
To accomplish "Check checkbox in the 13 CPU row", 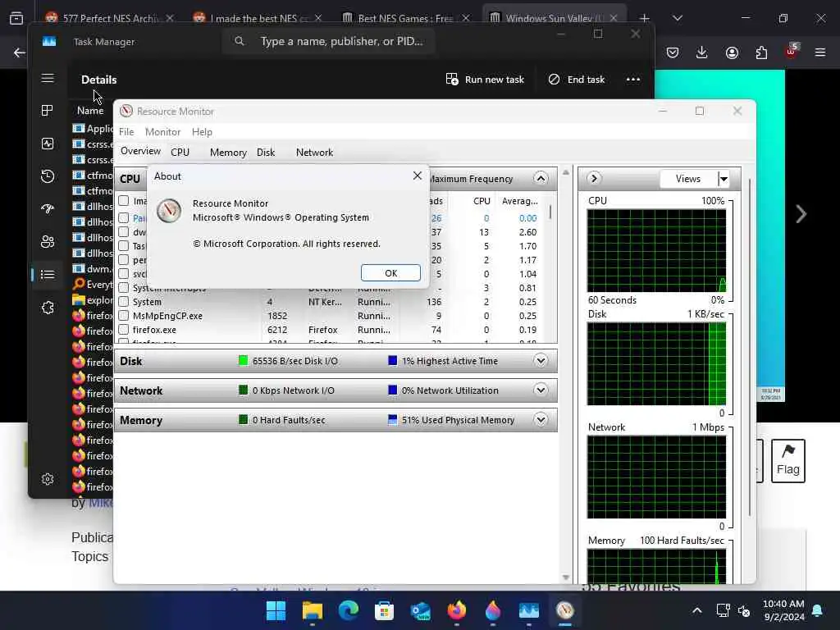I will click(124, 232).
